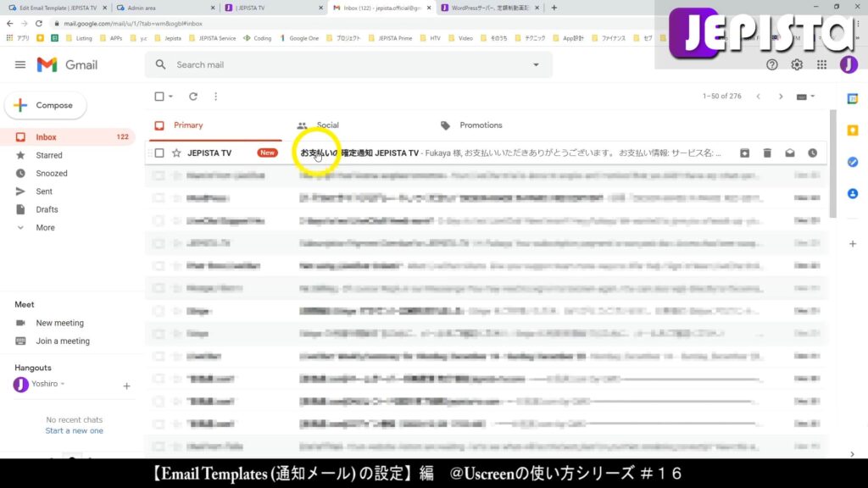
Task: Refresh the inbox message list
Action: [x=193, y=97]
